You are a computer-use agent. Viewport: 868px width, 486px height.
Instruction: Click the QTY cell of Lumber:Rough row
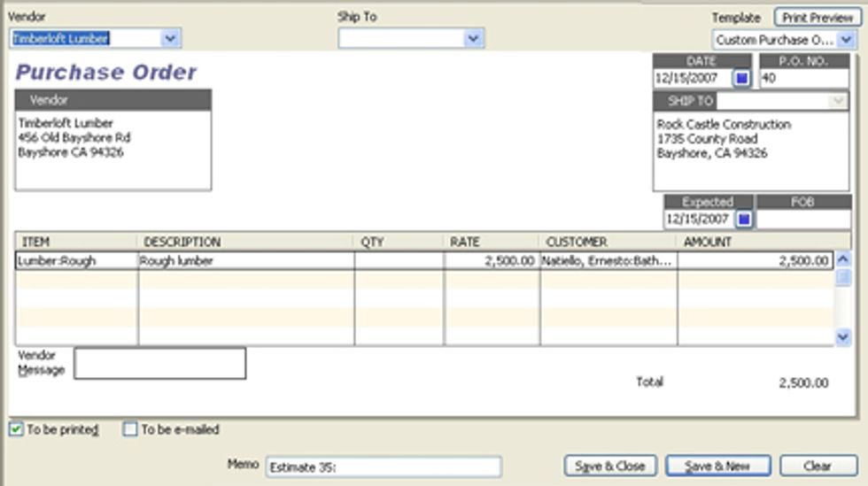tap(399, 261)
